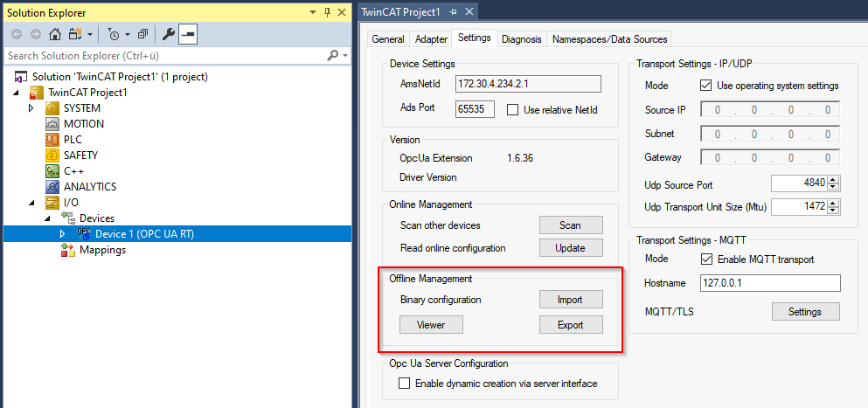Open the Switch Views icon in toolbar

pos(74,35)
